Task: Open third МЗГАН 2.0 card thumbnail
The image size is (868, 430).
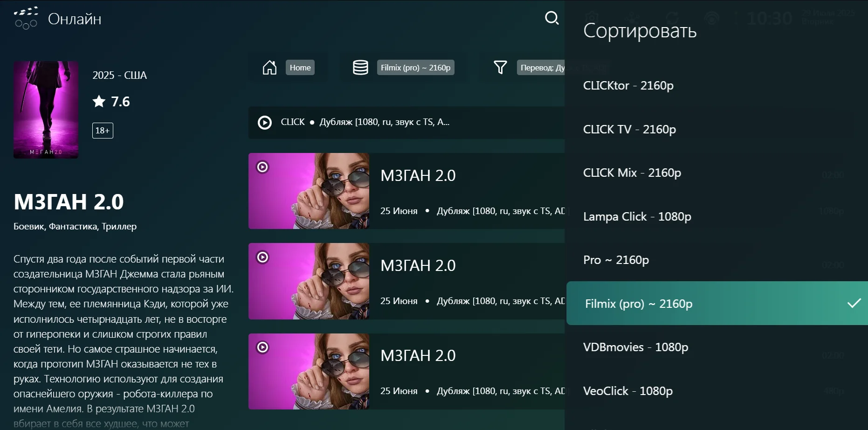Action: tap(309, 371)
